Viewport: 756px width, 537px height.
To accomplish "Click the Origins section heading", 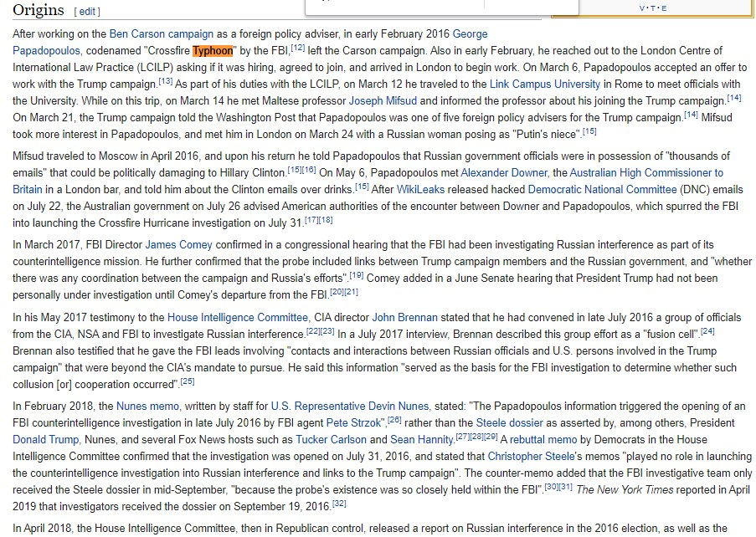I will point(39,10).
